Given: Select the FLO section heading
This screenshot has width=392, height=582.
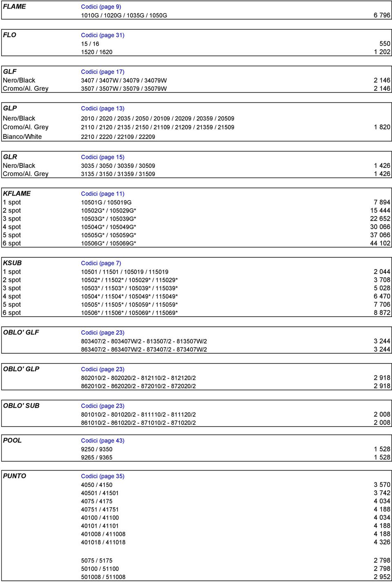Looking at the screenshot, I should (x=9, y=35).
